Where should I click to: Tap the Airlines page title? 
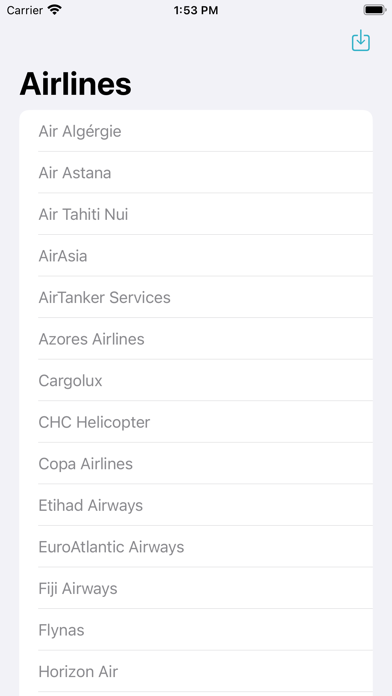point(75,83)
